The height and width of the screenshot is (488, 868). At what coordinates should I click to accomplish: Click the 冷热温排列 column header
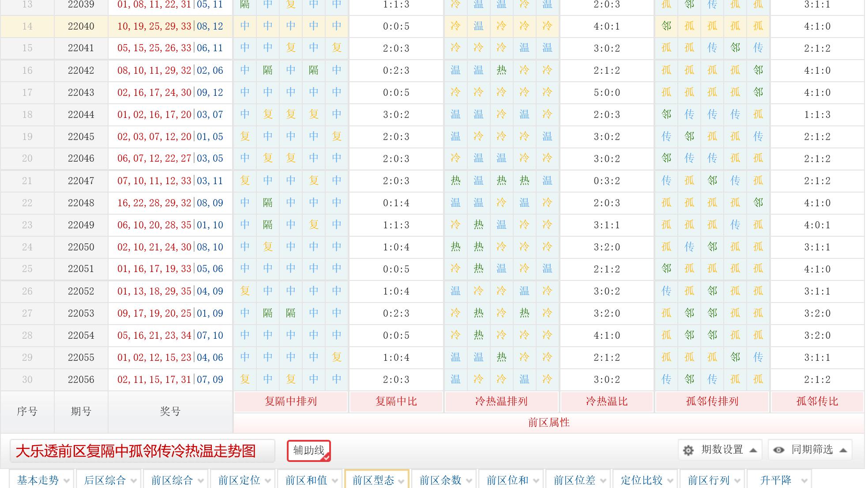pyautogui.click(x=501, y=401)
